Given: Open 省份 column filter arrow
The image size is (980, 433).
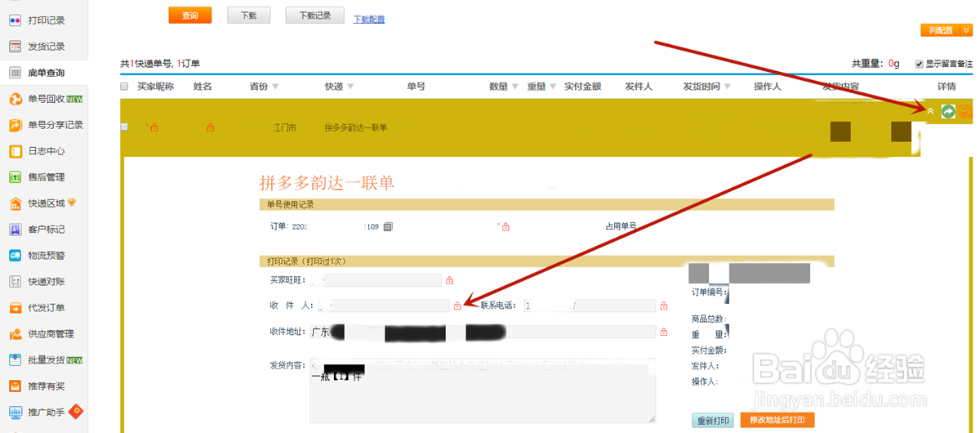Looking at the screenshot, I should (275, 87).
